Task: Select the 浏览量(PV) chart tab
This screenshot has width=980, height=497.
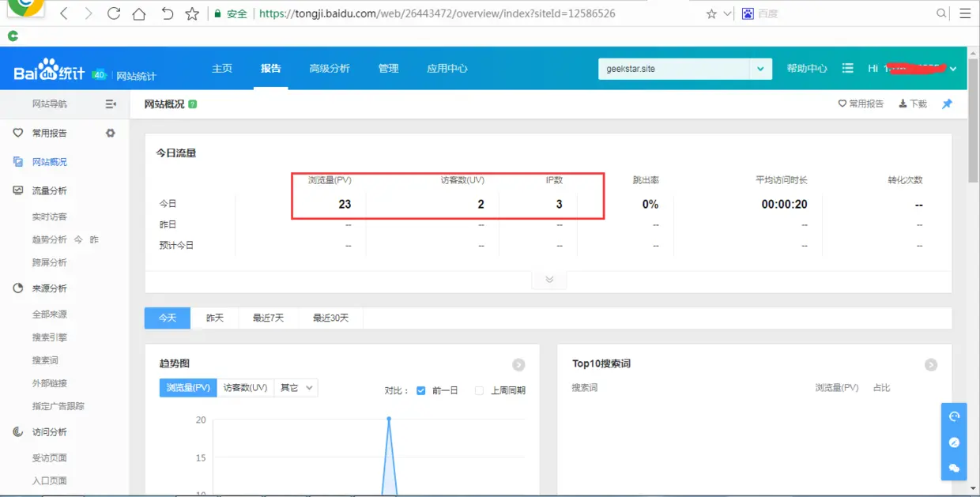Action: [188, 388]
